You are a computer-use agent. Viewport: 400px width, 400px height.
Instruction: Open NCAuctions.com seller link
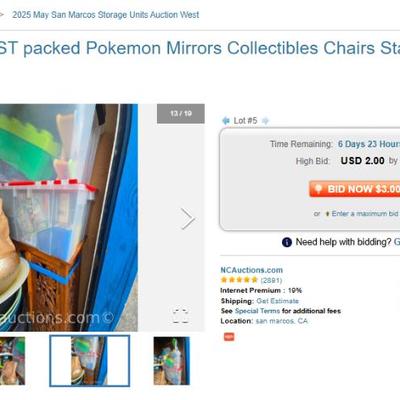coord(252,270)
